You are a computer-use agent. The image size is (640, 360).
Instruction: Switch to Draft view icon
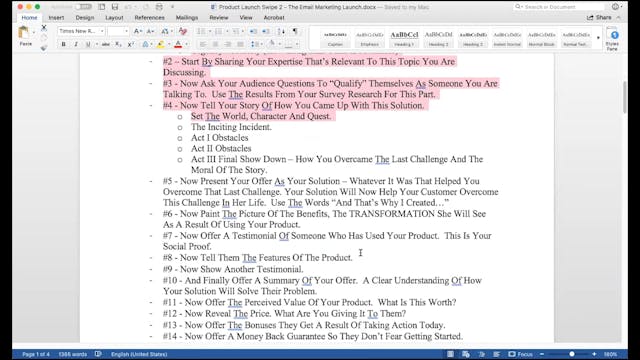point(496,354)
